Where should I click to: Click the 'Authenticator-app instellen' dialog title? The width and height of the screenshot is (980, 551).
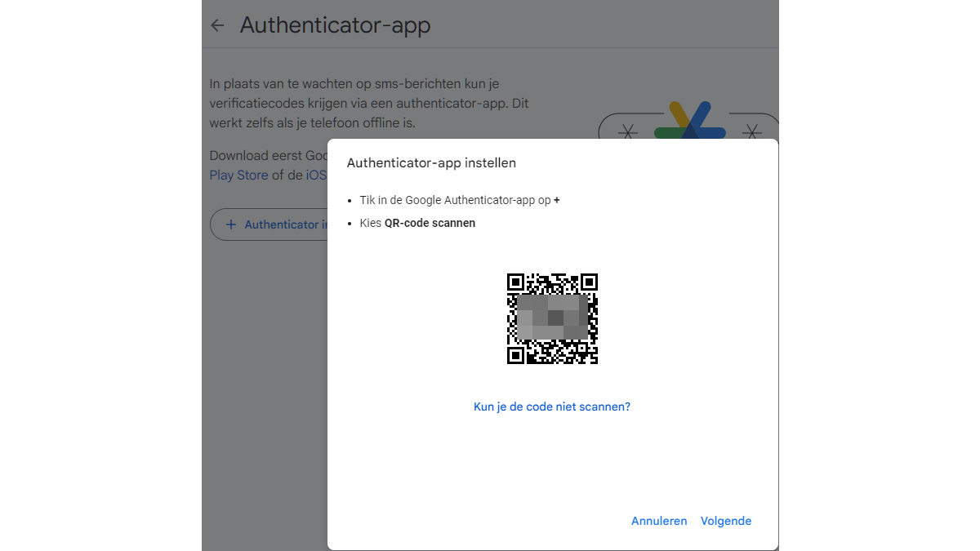click(x=431, y=162)
